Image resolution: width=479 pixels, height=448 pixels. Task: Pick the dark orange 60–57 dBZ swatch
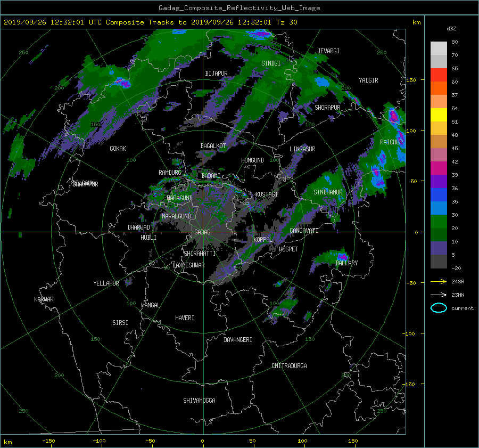(x=439, y=88)
